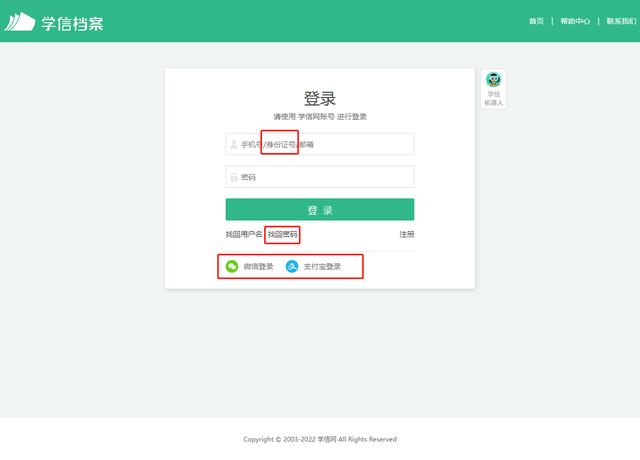
Task: Open 帮助中心 from the top navigation
Action: tap(575, 21)
